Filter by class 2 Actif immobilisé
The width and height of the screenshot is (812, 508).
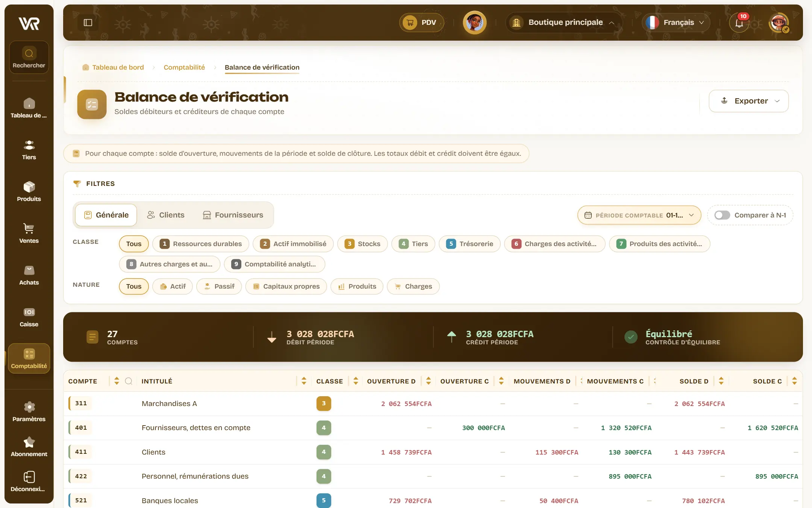coord(293,244)
